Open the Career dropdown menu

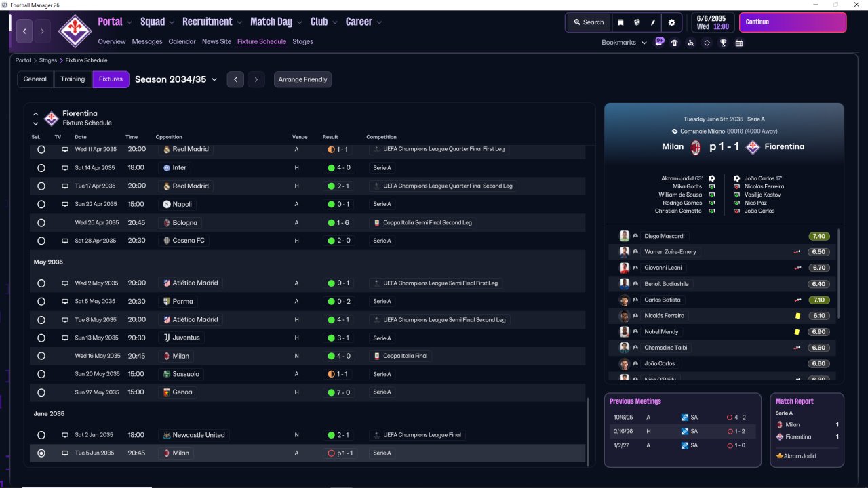tap(363, 22)
